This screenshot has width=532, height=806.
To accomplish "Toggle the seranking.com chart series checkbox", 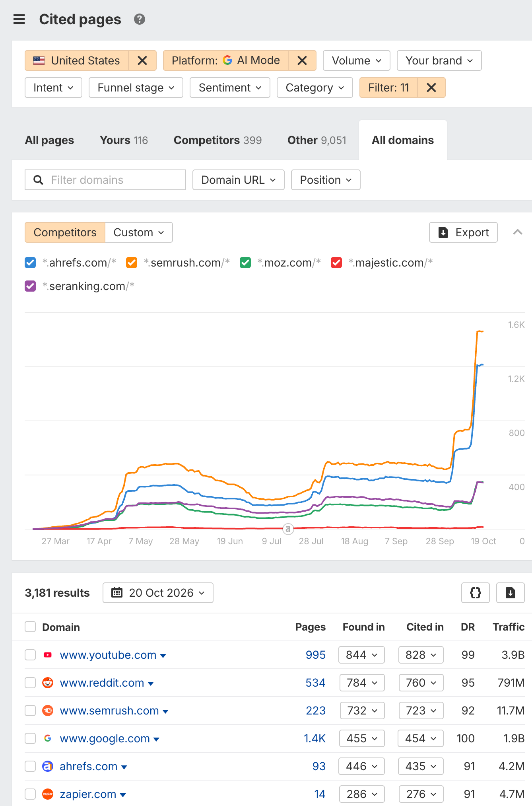I will (x=30, y=286).
